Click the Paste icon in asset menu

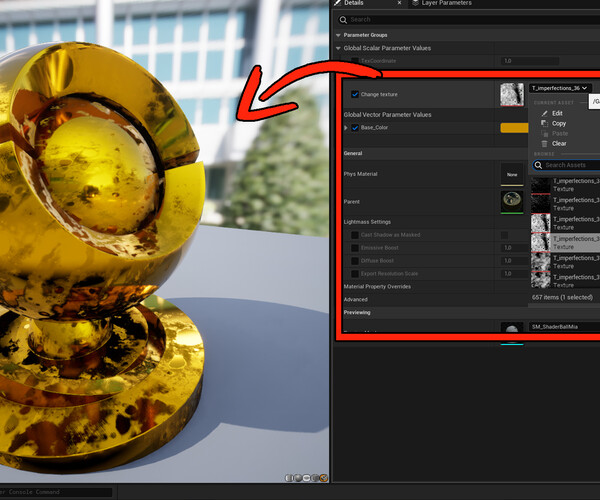click(x=545, y=134)
